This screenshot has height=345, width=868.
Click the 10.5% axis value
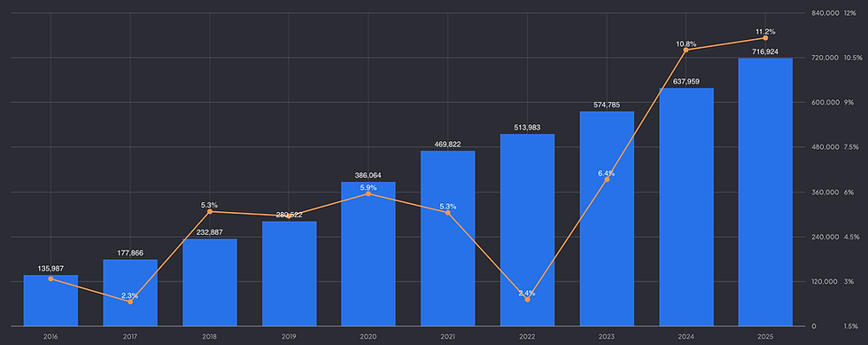click(x=852, y=58)
